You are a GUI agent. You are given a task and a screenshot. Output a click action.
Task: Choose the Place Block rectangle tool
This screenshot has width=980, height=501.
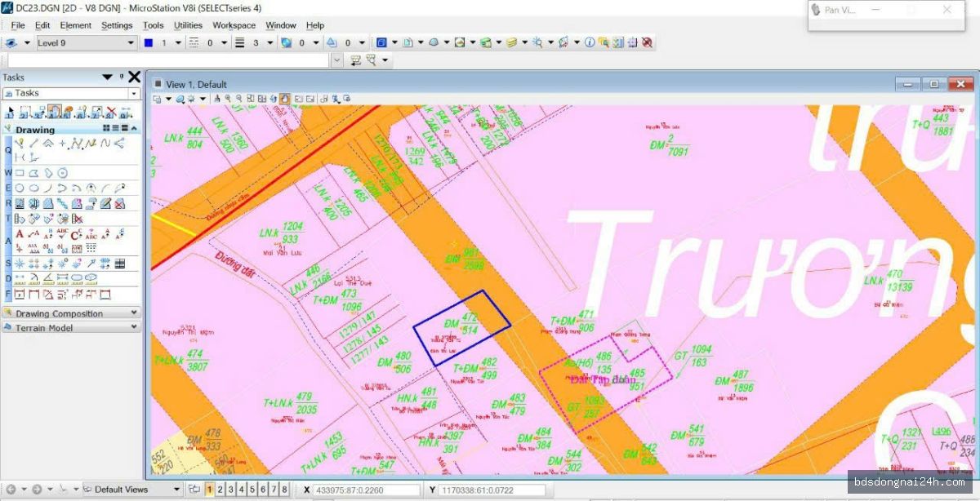[20, 173]
